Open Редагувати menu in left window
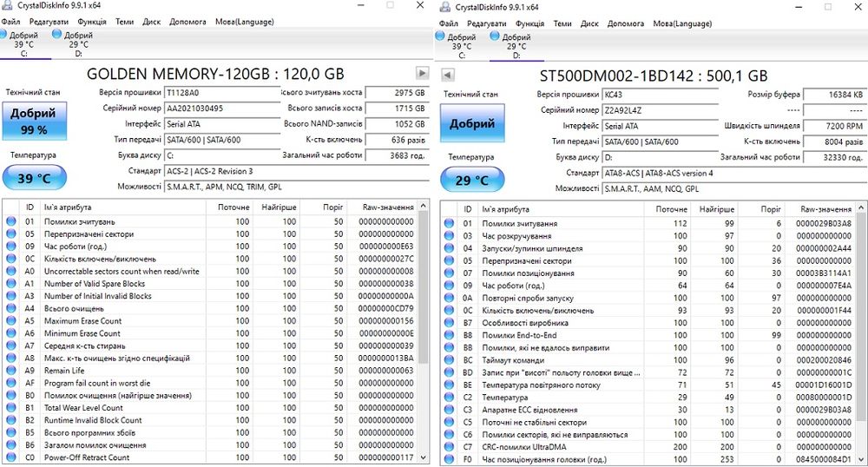868x467 pixels. coord(49,22)
